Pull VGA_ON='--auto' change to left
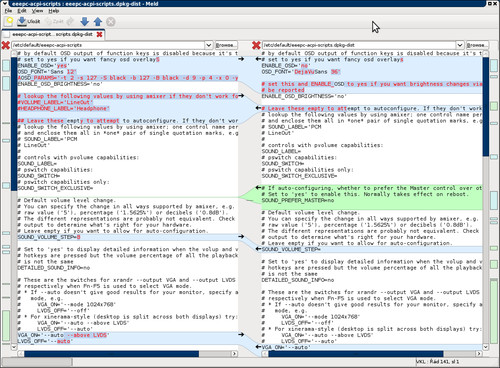The height and width of the screenshot is (368, 500). (258, 347)
